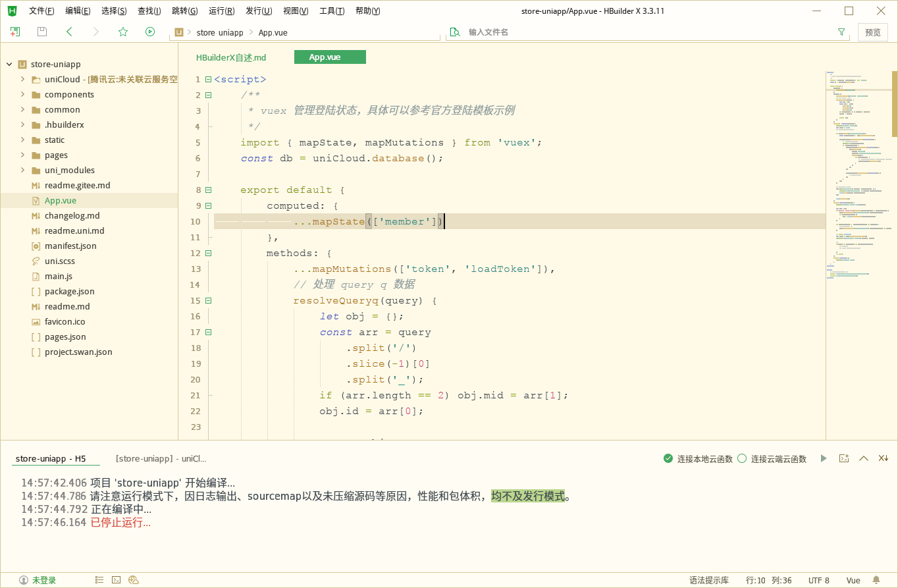Click the new file icon in toolbar
The width and height of the screenshot is (898, 588).
14,32
